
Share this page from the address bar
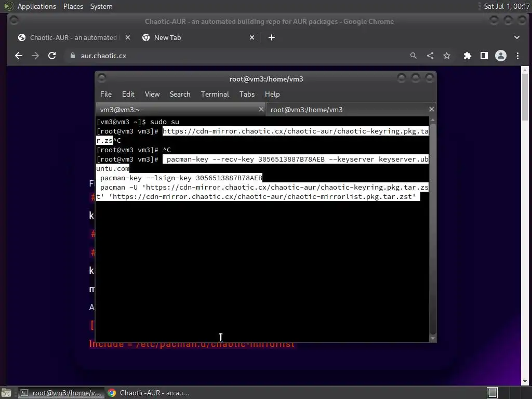click(x=430, y=56)
